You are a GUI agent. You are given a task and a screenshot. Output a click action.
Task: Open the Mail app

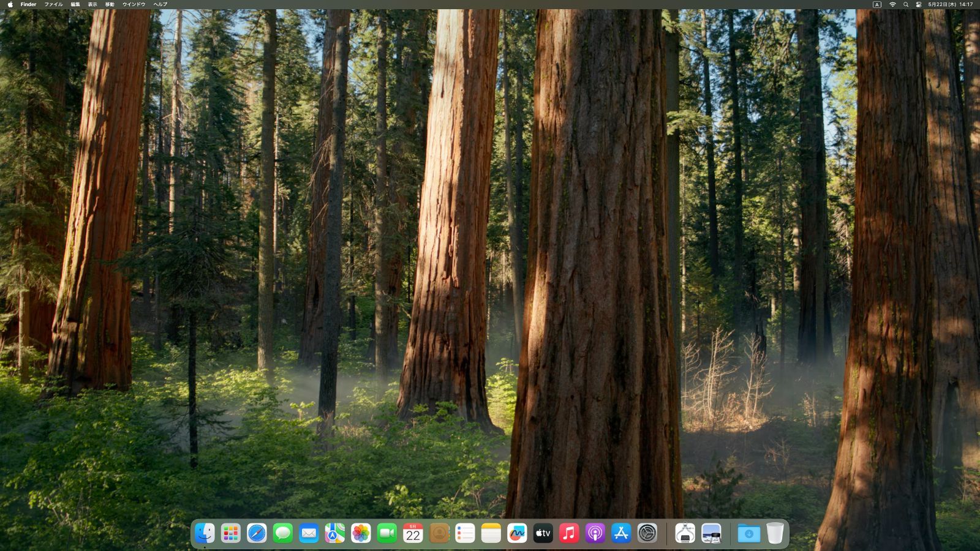[309, 533]
